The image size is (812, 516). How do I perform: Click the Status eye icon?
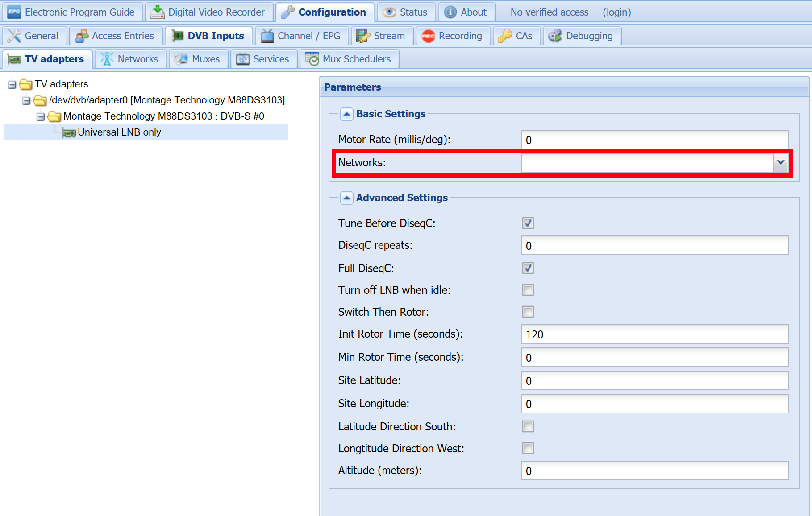[x=389, y=12]
